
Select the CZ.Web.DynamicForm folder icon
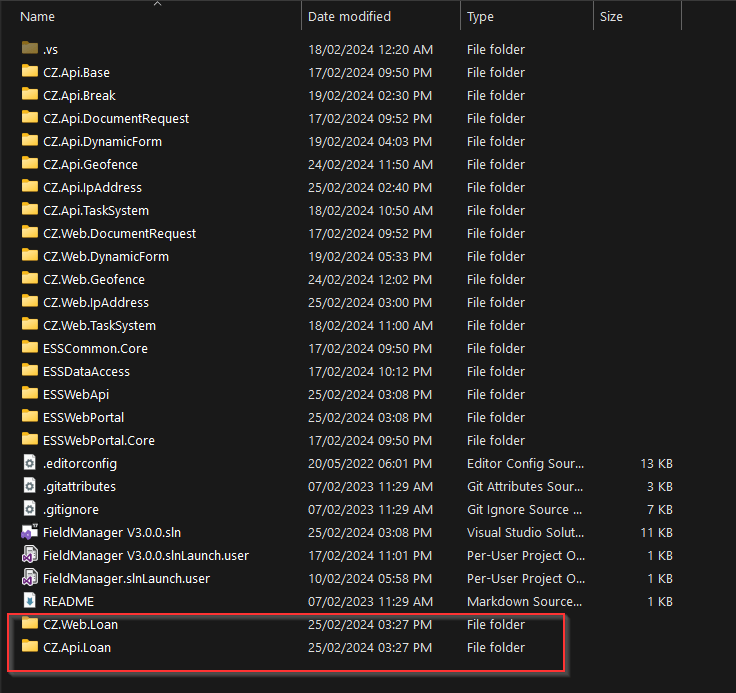pyautogui.click(x=30, y=255)
